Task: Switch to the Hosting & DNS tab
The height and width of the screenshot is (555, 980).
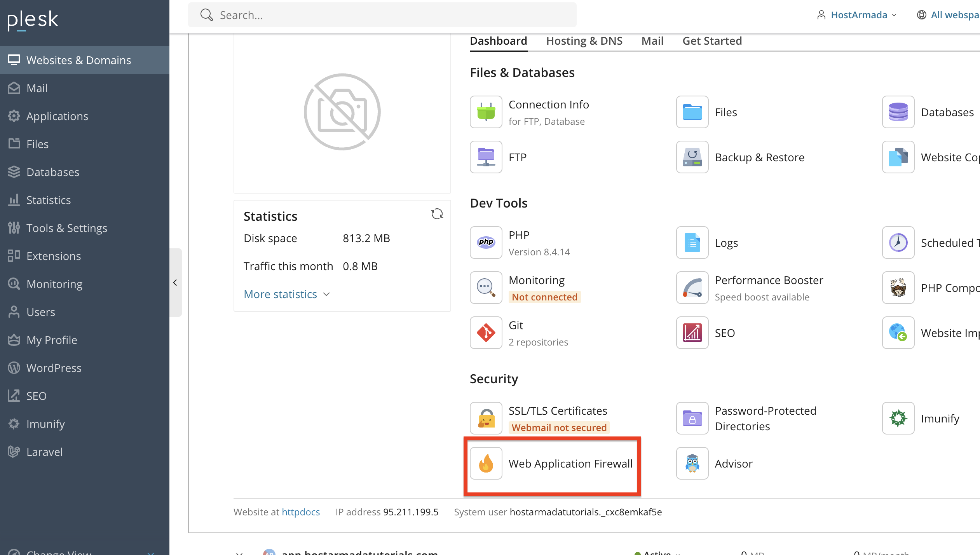Action: (584, 40)
